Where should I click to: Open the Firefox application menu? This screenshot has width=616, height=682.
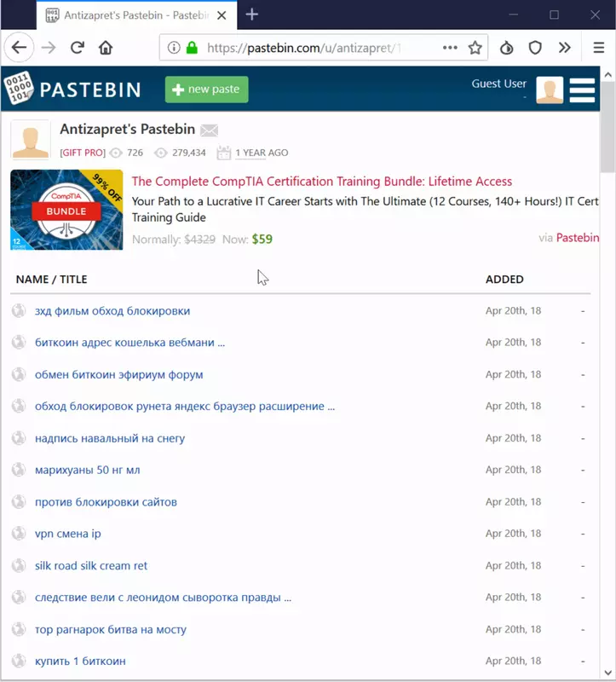click(599, 48)
